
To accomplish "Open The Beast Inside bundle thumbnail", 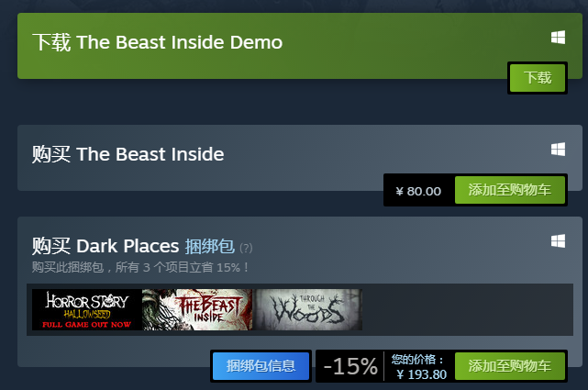I will [x=197, y=310].
